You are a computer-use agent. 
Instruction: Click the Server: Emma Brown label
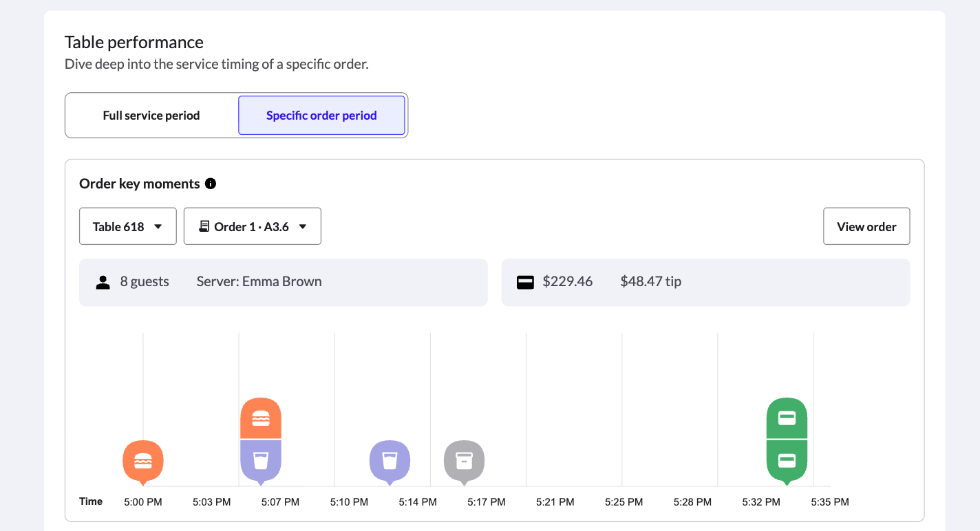point(259,281)
